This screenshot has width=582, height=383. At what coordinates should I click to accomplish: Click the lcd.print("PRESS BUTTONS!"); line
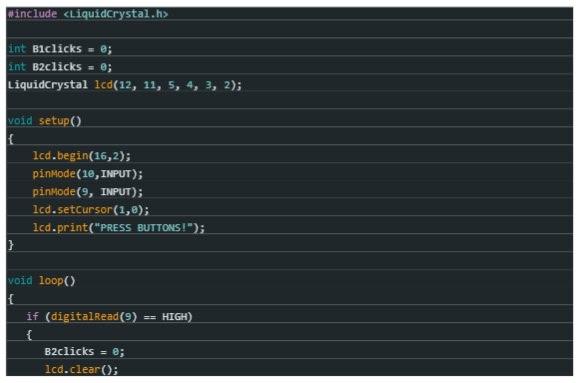pos(119,227)
